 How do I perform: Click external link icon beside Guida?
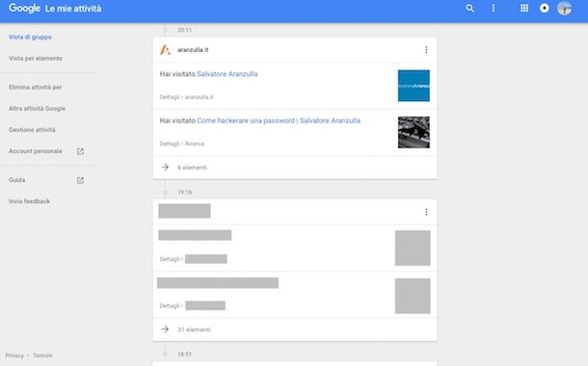point(80,180)
